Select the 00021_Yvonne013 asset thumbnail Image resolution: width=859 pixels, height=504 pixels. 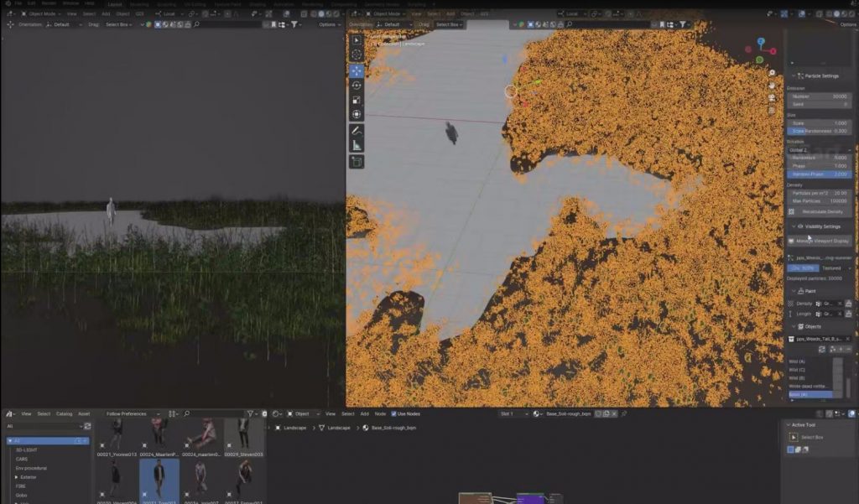[x=117, y=437]
